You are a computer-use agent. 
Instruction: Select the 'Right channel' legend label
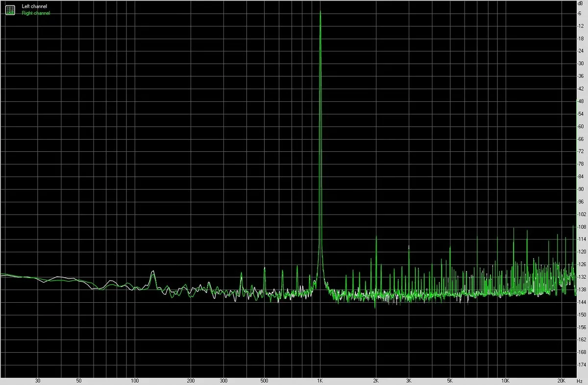pos(36,13)
